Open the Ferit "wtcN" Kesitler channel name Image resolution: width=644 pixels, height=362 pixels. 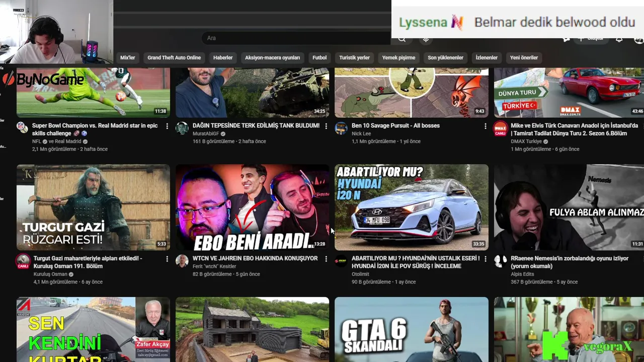click(x=214, y=266)
